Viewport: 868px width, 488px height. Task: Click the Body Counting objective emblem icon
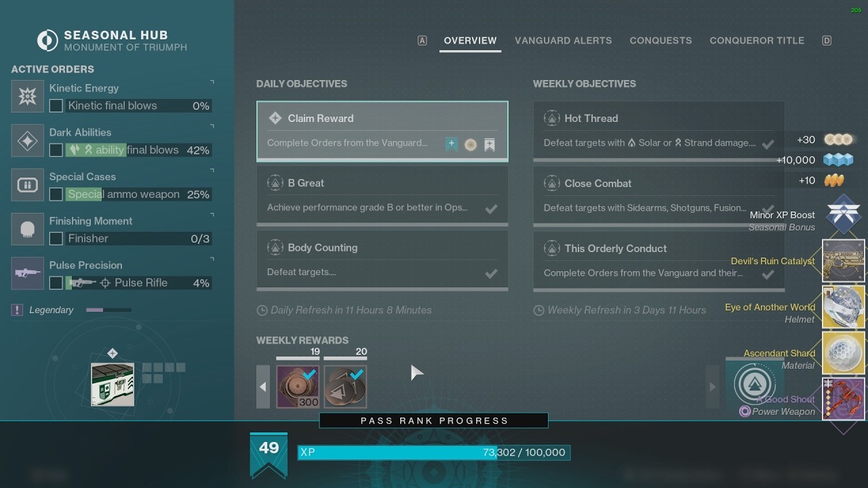[275, 247]
